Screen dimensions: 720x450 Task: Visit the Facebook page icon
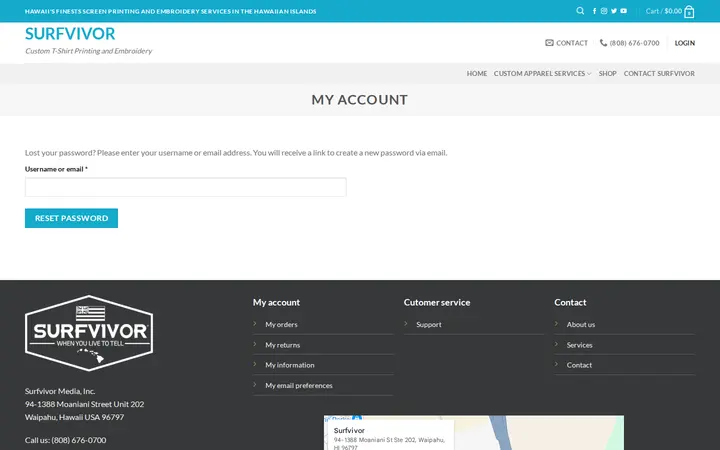(x=594, y=11)
